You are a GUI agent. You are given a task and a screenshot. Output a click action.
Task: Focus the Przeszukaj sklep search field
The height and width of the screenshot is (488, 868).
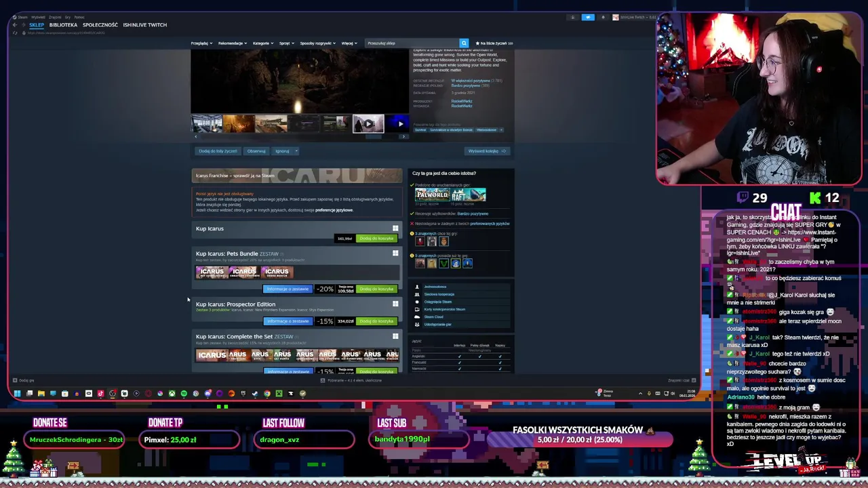pos(412,43)
